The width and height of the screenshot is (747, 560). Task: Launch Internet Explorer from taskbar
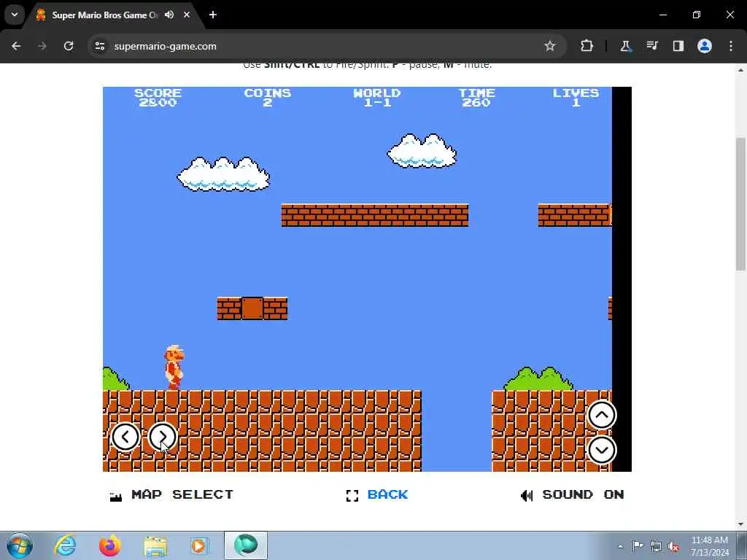click(65, 545)
